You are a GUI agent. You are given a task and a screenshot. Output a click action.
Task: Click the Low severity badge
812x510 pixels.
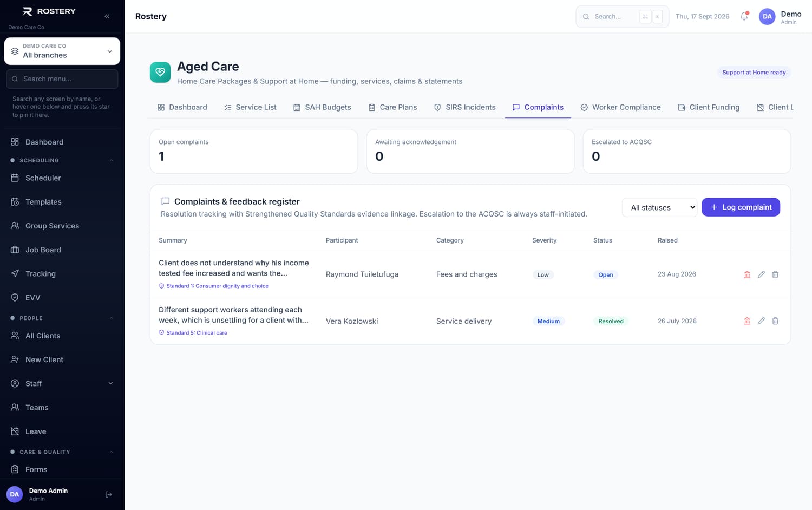543,275
